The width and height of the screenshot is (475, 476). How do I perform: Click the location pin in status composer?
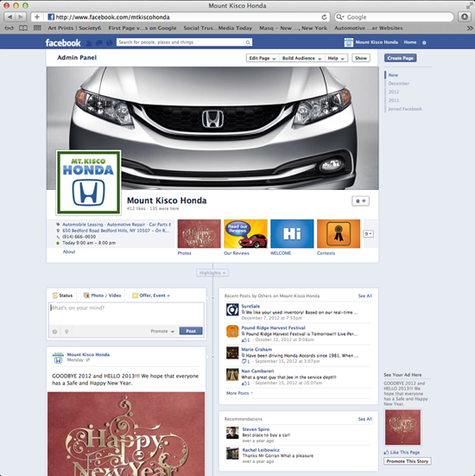click(x=66, y=332)
